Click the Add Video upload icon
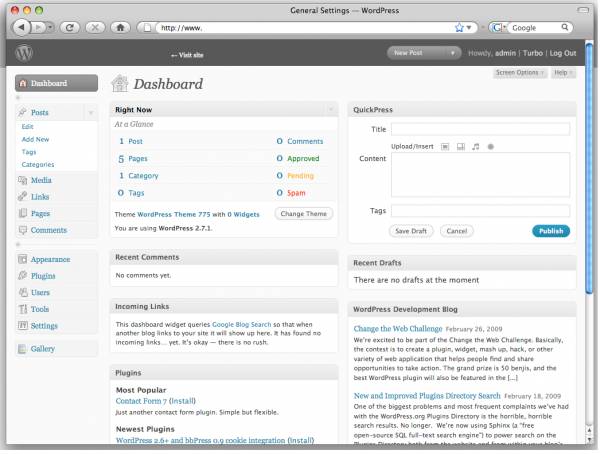Screen dimensions: 600x454 (461, 147)
